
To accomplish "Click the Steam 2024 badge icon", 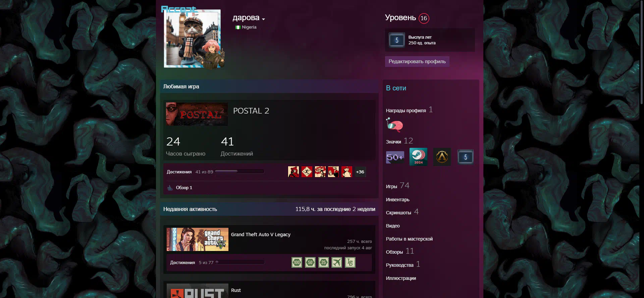I will [x=418, y=157].
